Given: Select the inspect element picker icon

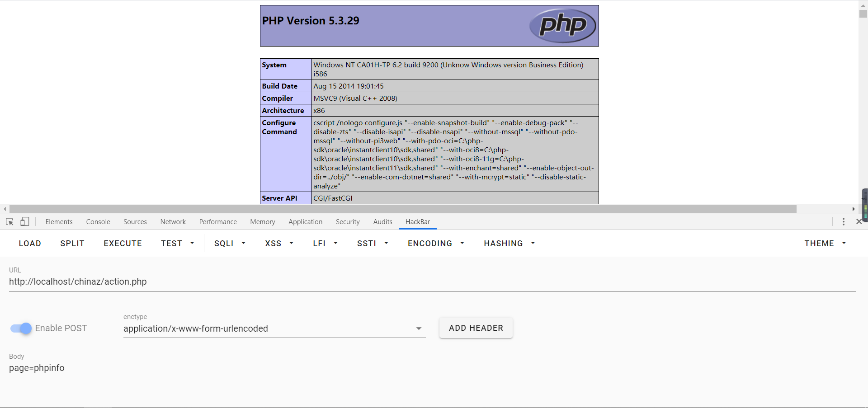Looking at the screenshot, I should click(x=9, y=222).
